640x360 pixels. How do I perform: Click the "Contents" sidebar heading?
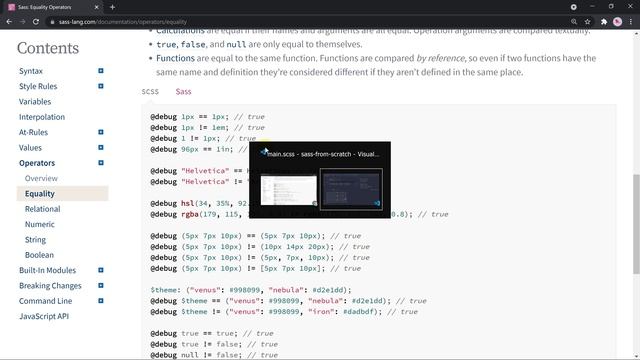coord(48,48)
